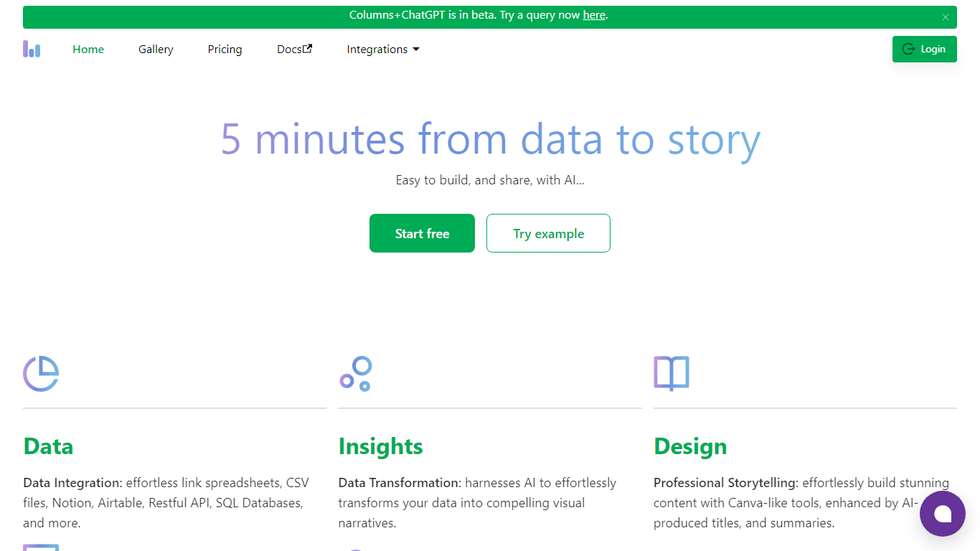Click the bubbles Insights icon
Image resolution: width=980 pixels, height=551 pixels.
[x=356, y=374]
